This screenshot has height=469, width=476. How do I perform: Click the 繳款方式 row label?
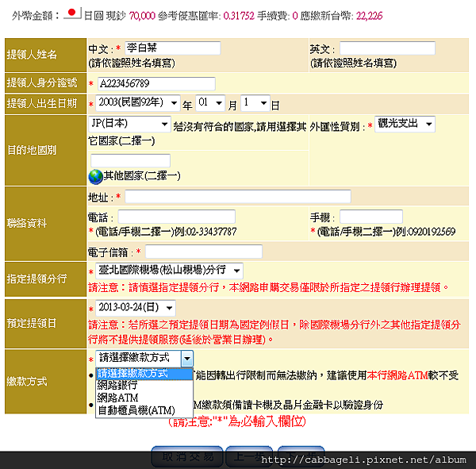[27, 382]
